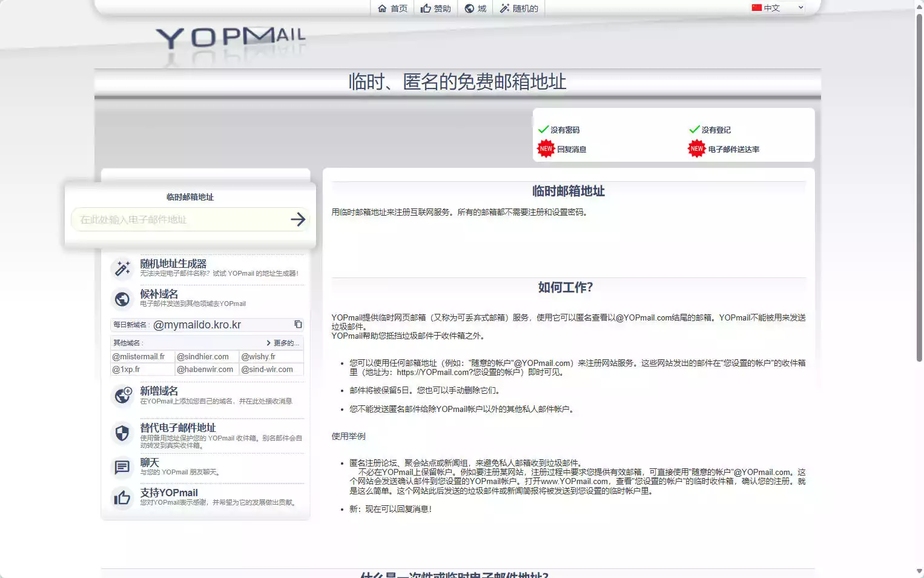Expand 更多的 other domains

[283, 343]
